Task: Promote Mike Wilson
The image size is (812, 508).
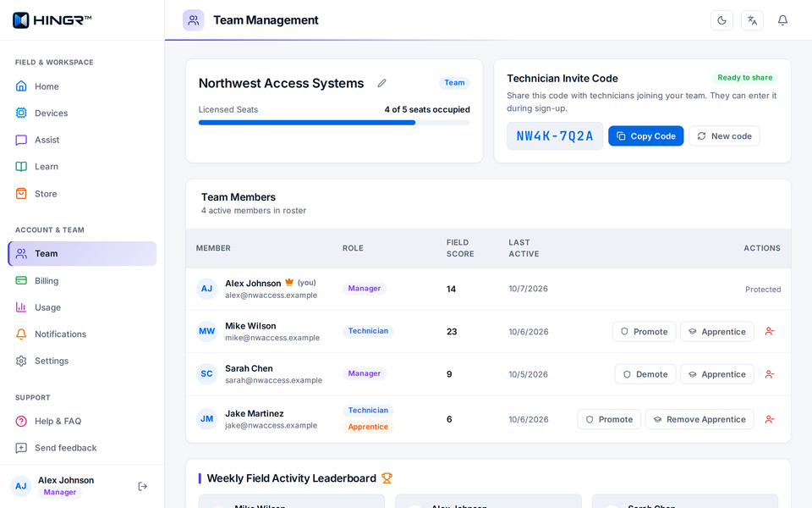Action: pyautogui.click(x=644, y=331)
